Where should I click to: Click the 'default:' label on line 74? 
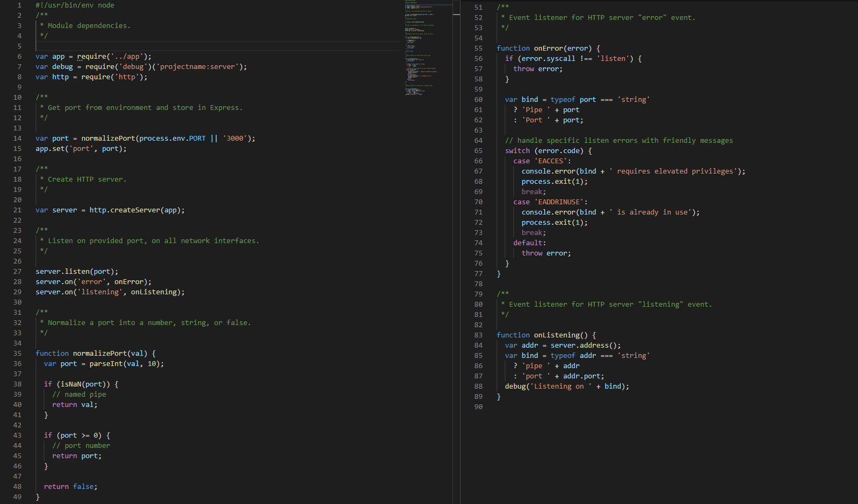point(530,243)
